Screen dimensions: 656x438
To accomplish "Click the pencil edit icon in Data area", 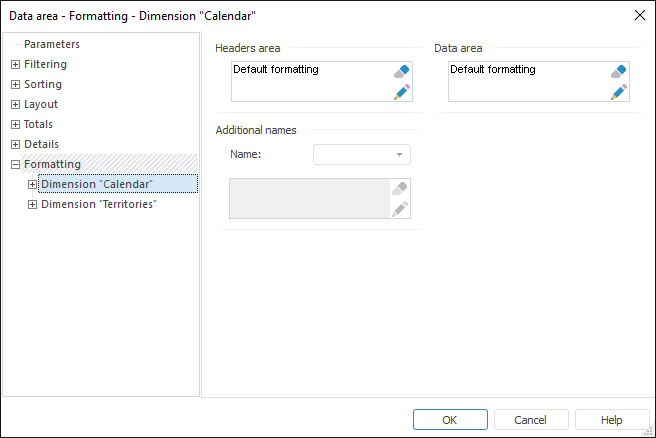I will coord(619,92).
